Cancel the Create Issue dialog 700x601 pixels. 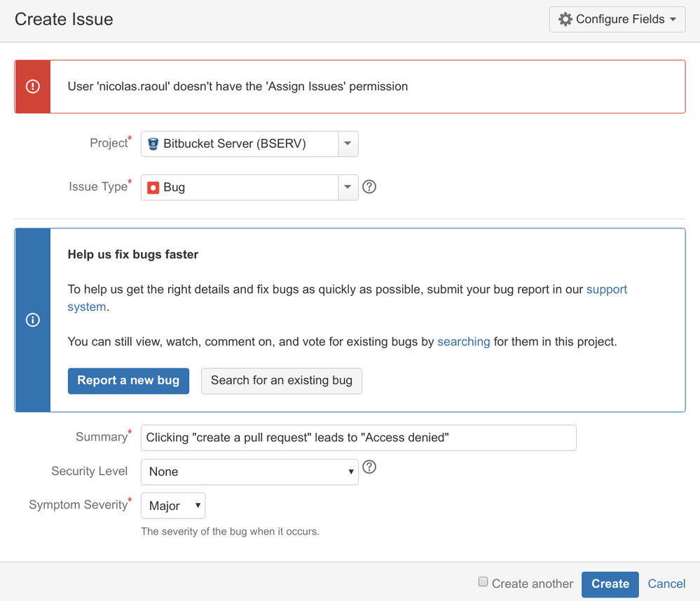[x=666, y=583]
